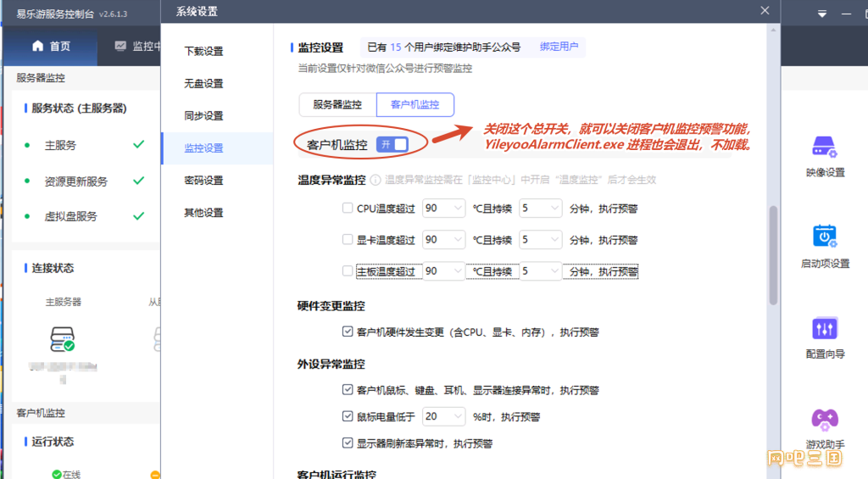868x479 pixels.
Task: Close the 系统设置 dialog
Action: [765, 10]
